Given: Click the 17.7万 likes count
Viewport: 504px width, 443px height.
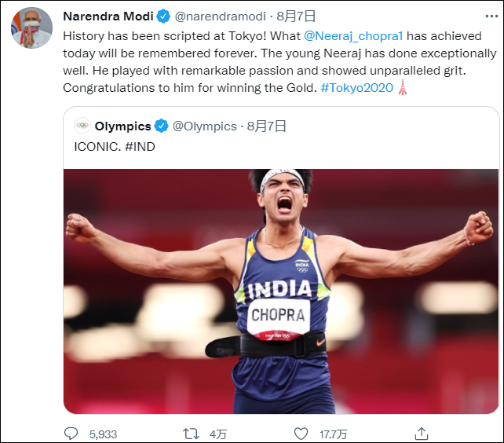Looking at the screenshot, I should pos(333,434).
